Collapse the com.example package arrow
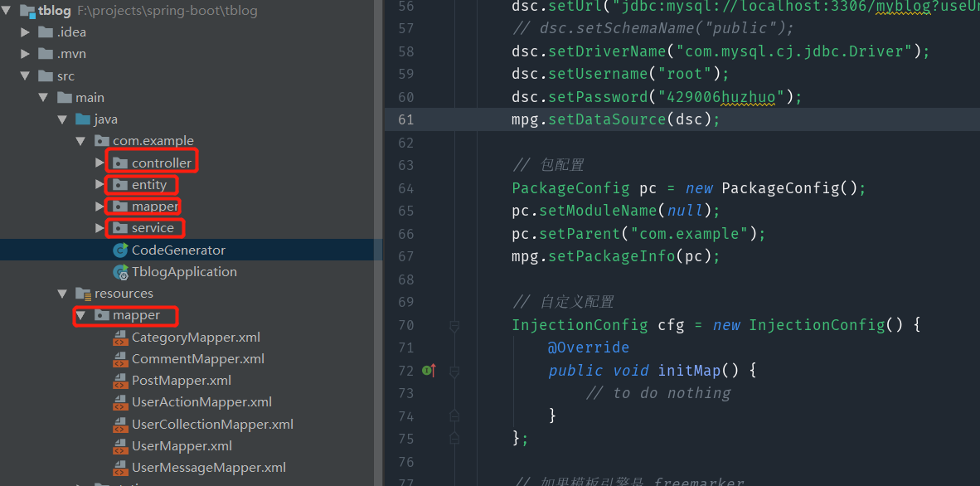 tap(80, 141)
